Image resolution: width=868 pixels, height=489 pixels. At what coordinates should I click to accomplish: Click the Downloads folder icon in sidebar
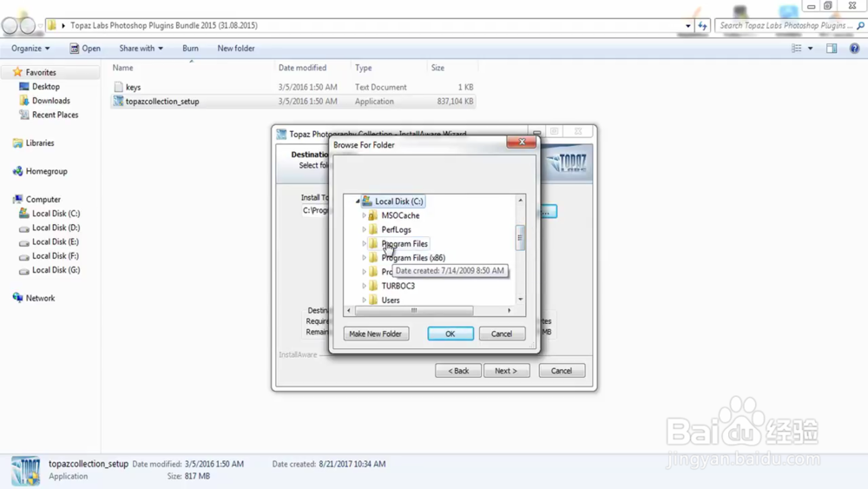23,100
